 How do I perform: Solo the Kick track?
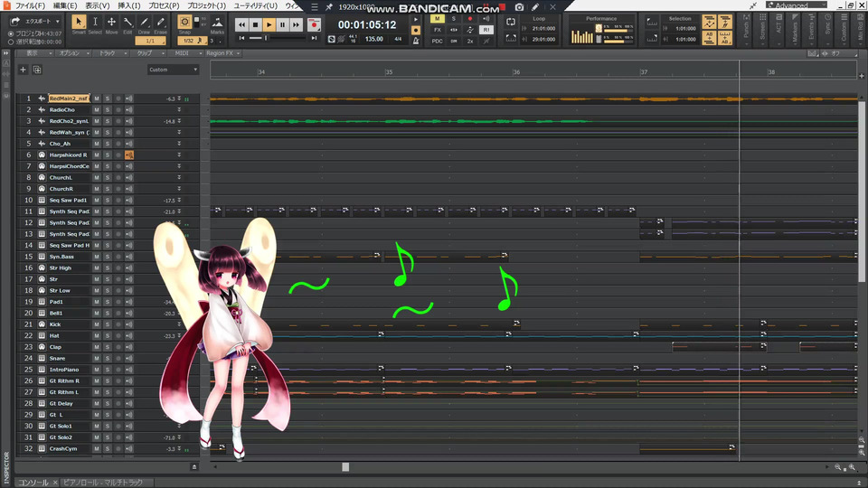pyautogui.click(x=107, y=324)
